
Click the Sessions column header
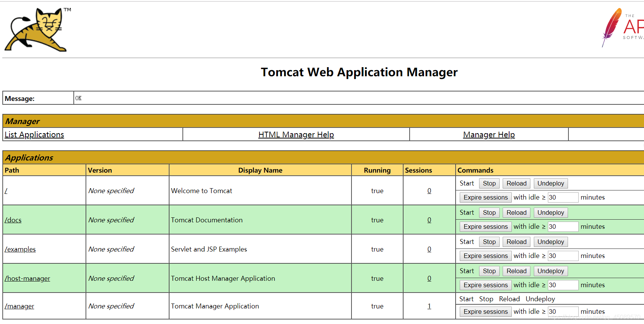[418, 170]
